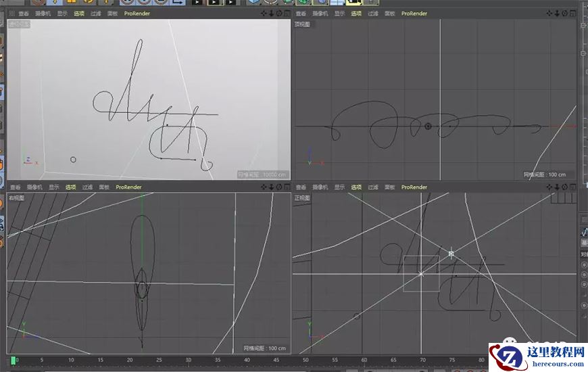The width and height of the screenshot is (588, 372).
Task: Open 查看 menu in the 正视图 viewport
Action: pyautogui.click(x=301, y=187)
